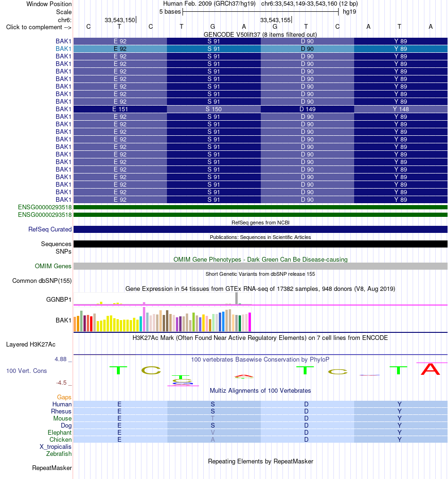Click the dark blue RefSeq Curated gene bar
448x479 pixels.
point(260,230)
